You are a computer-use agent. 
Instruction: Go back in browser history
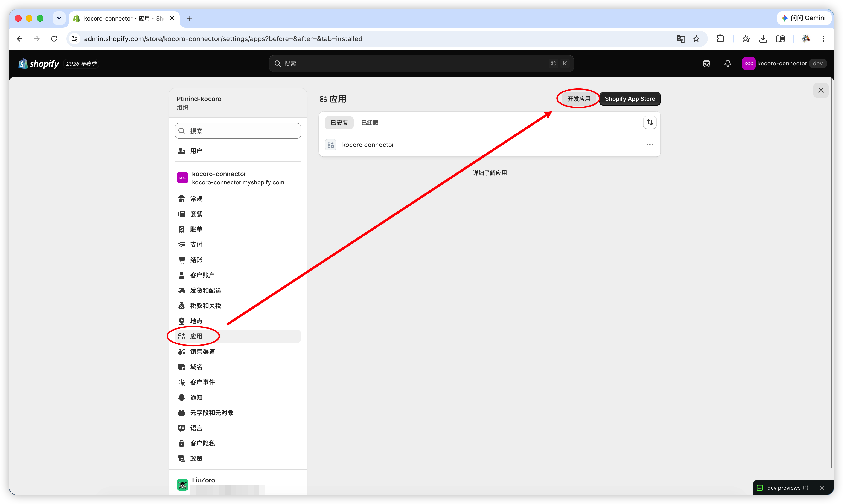tap(20, 39)
